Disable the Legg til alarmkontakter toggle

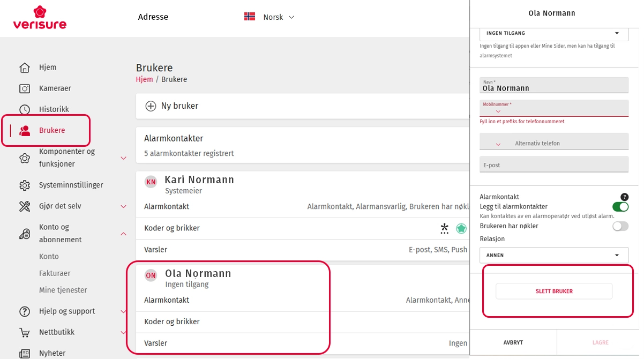(620, 207)
